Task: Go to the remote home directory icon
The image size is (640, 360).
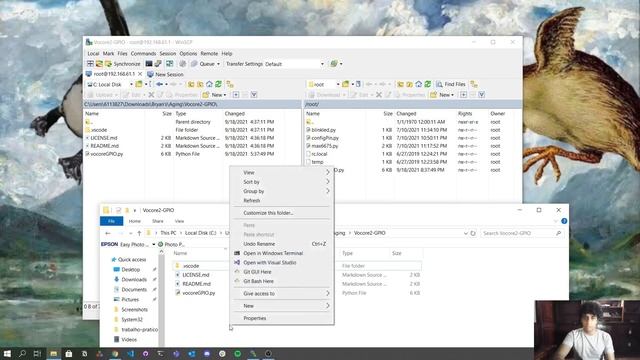Action: 418,84
